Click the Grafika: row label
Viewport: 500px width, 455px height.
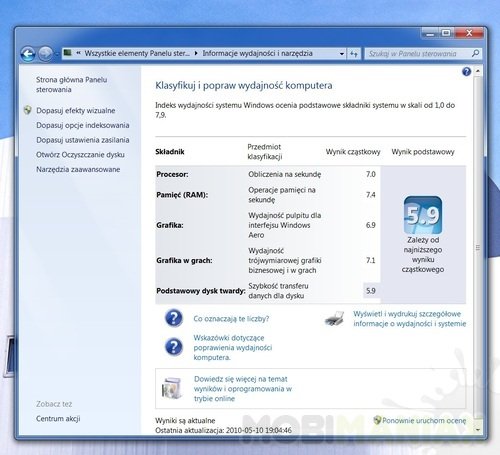(x=170, y=225)
